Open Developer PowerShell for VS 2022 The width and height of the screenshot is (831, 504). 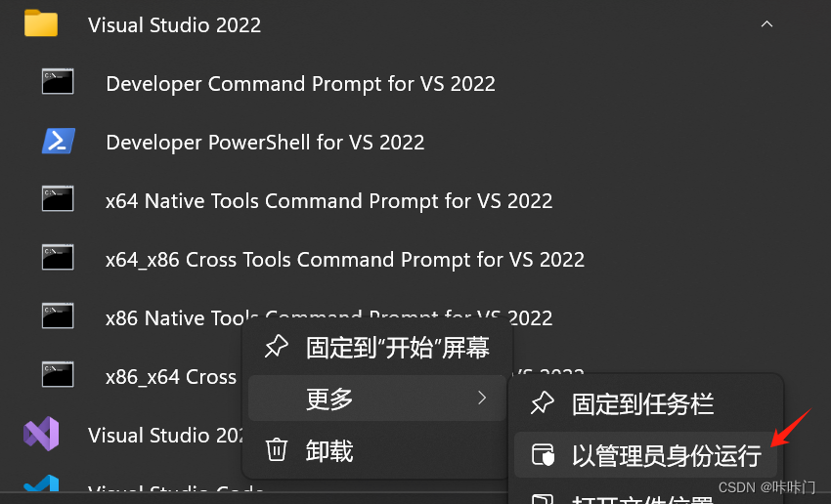point(265,142)
